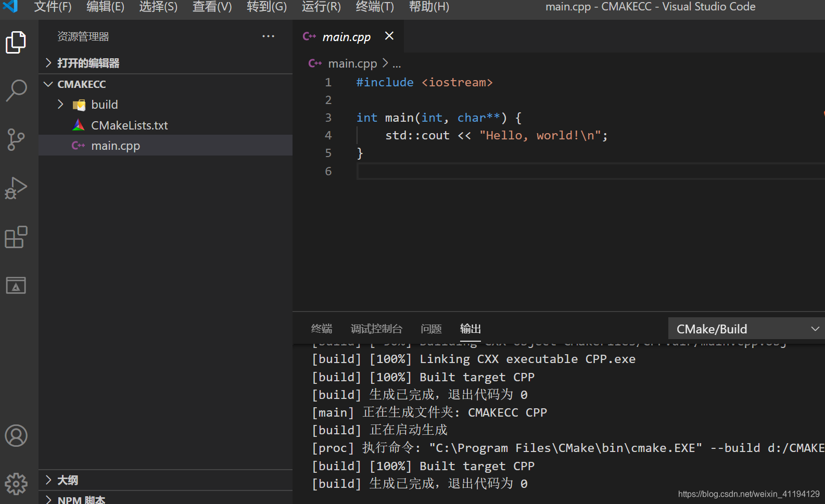This screenshot has height=504, width=825.
Task: Expand the 大纲 outline section
Action: 48,480
